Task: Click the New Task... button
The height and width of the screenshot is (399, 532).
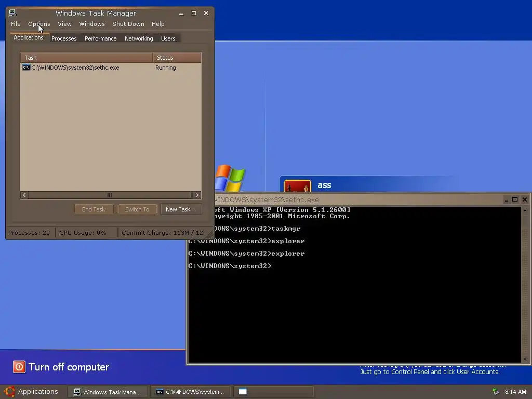Action: tap(181, 209)
